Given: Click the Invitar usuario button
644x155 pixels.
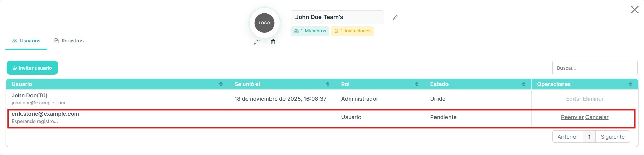Looking at the screenshot, I should [x=32, y=68].
